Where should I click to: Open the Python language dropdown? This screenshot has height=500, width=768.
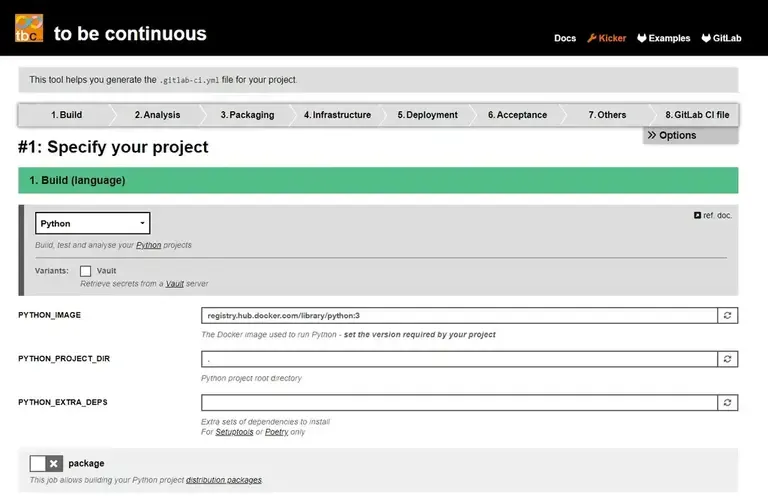coord(92,223)
